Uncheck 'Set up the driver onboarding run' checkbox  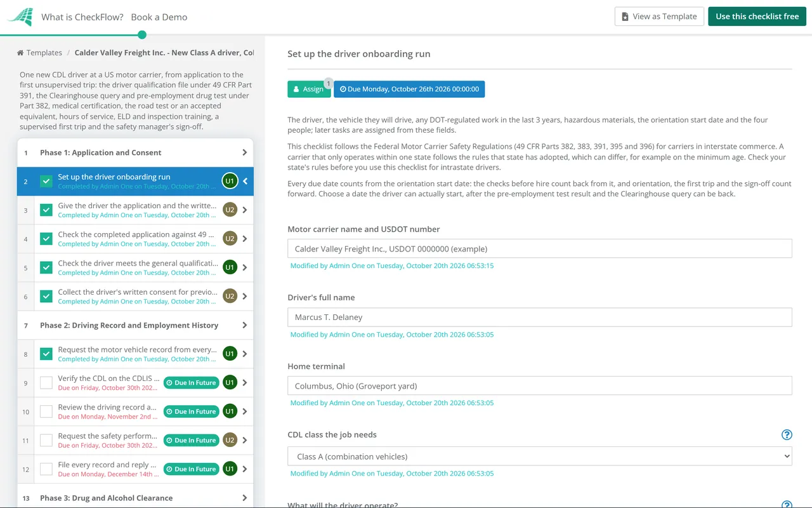pyautogui.click(x=46, y=181)
